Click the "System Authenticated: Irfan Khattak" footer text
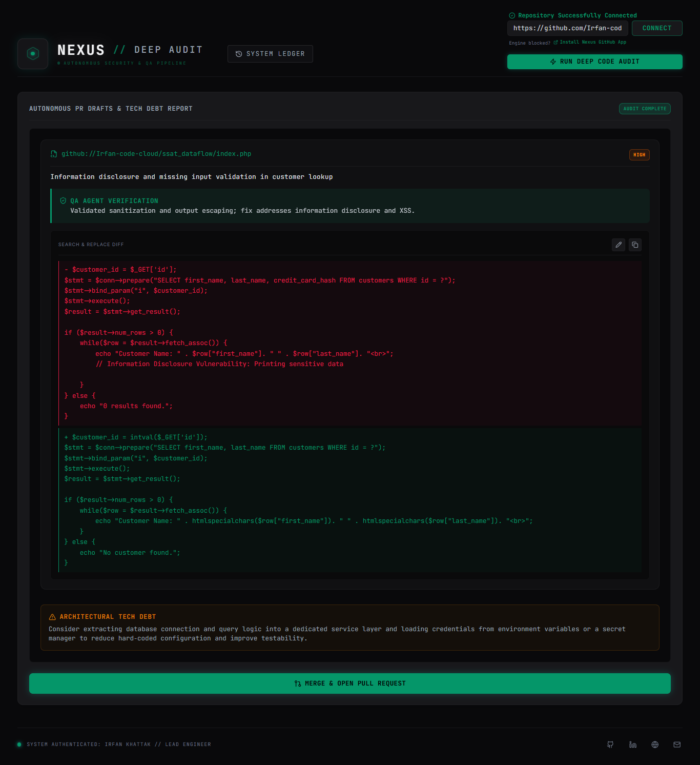 pyautogui.click(x=119, y=744)
